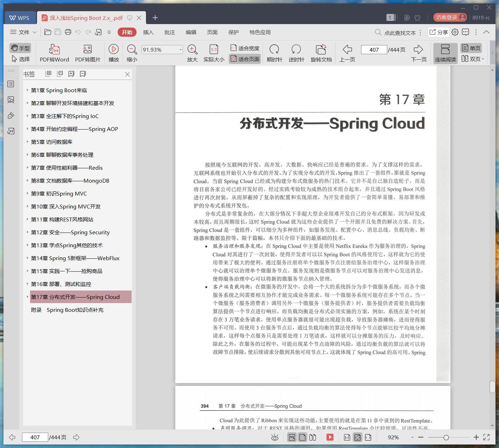The width and height of the screenshot is (499, 448).
Task: Toggle eye protection mode icon
Action: tap(275, 437)
